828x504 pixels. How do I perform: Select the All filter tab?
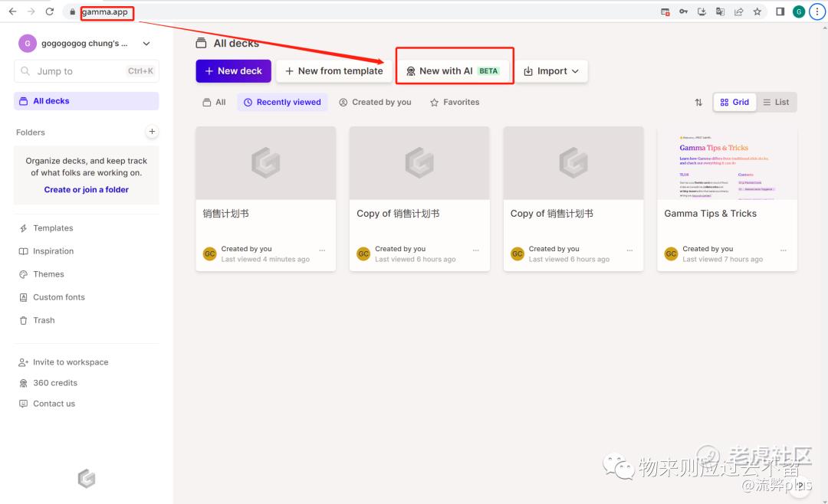click(x=215, y=102)
